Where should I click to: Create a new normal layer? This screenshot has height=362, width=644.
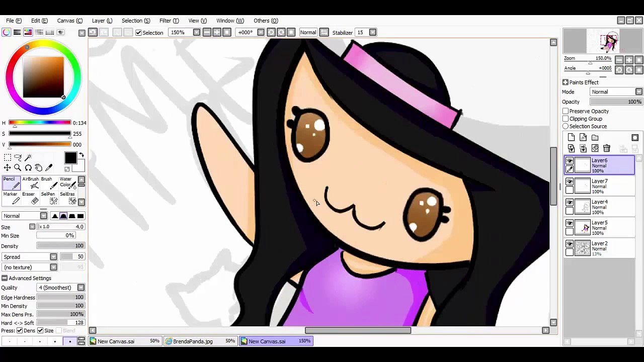571,138
